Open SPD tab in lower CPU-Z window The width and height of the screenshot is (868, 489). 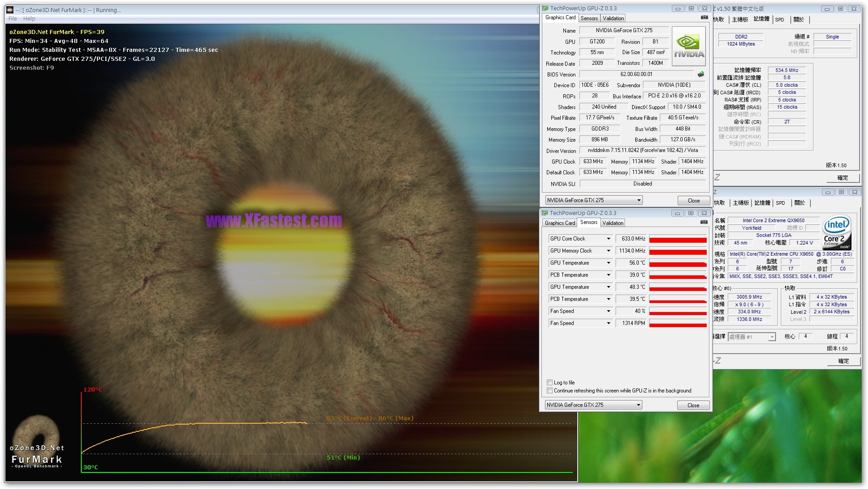(x=780, y=203)
